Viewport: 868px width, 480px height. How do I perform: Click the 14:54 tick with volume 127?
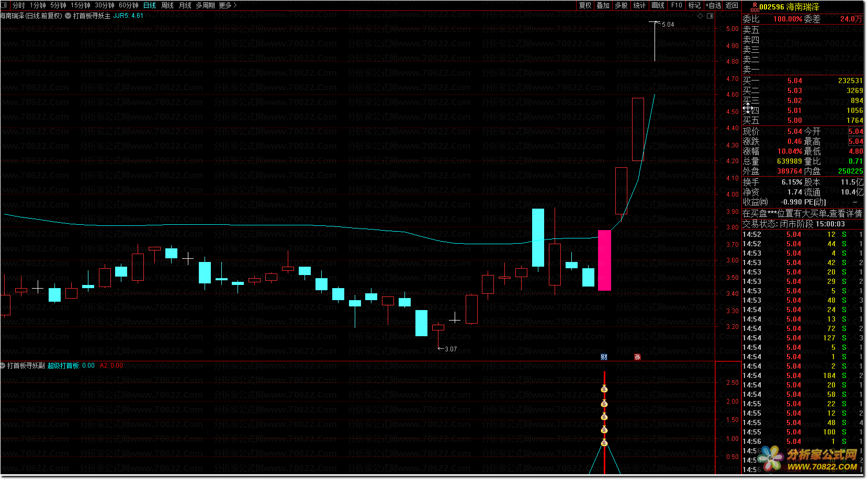[x=803, y=338]
